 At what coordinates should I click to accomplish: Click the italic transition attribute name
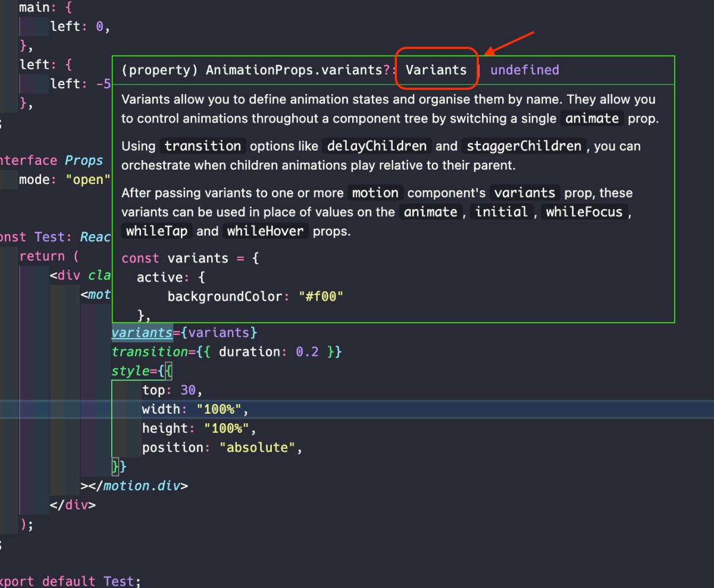point(150,352)
